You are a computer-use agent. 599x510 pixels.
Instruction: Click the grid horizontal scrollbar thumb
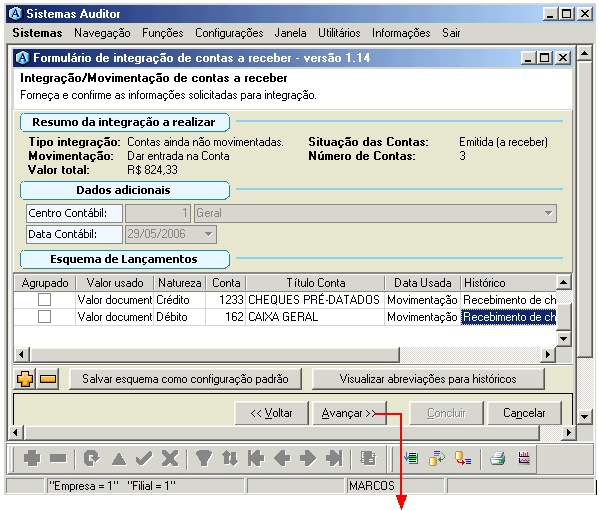pos(215,354)
